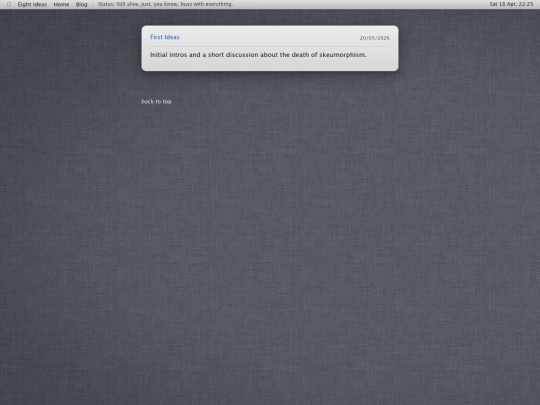Viewport: 540px width, 405px height.
Task: Click the Apple logo icon in menu bar
Action: coord(9,4)
